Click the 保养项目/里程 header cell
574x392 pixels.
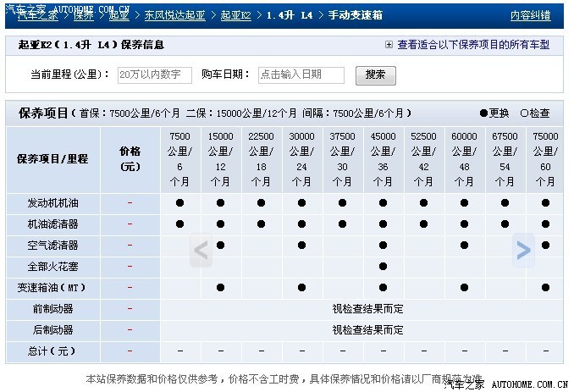click(52, 159)
